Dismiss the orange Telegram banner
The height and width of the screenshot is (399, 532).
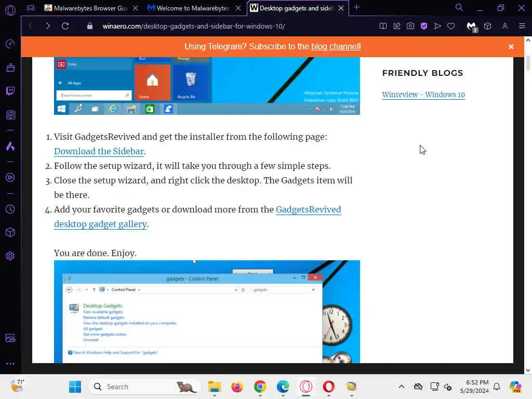tap(511, 47)
